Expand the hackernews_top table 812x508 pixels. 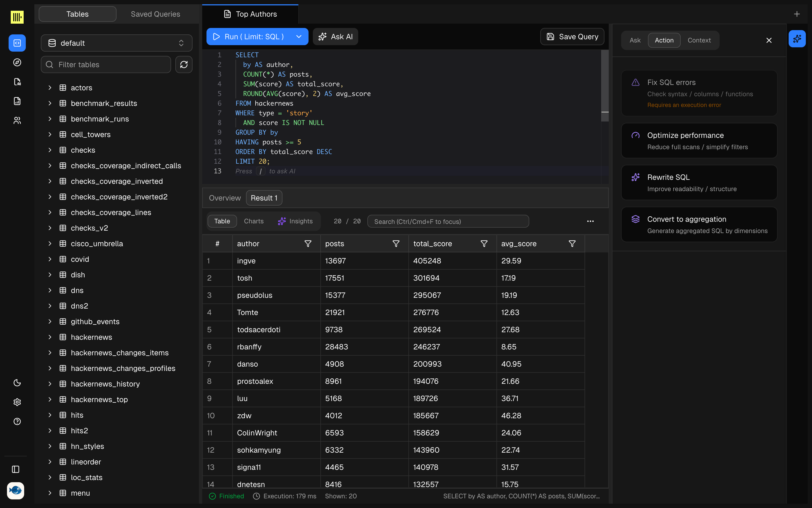coord(50,399)
